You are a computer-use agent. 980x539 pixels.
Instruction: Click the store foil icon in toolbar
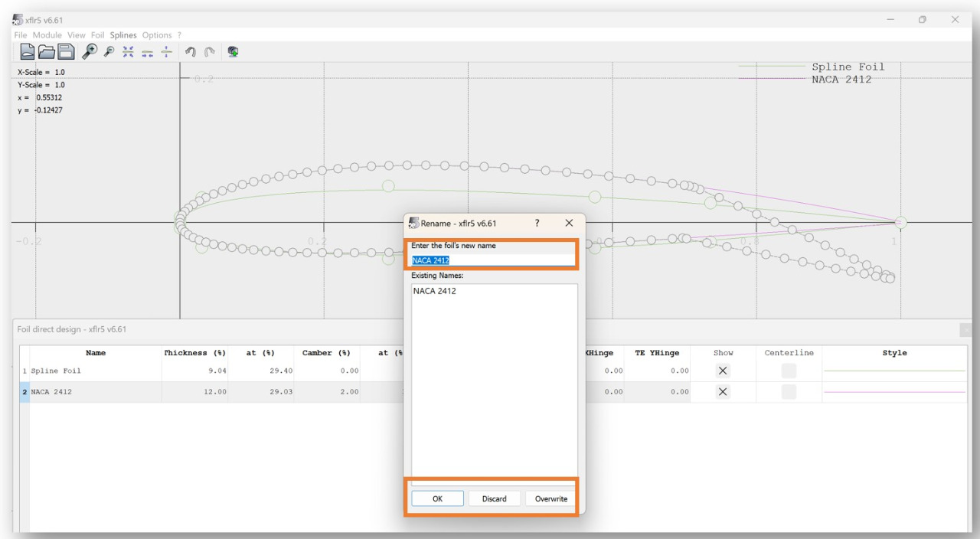tap(233, 52)
